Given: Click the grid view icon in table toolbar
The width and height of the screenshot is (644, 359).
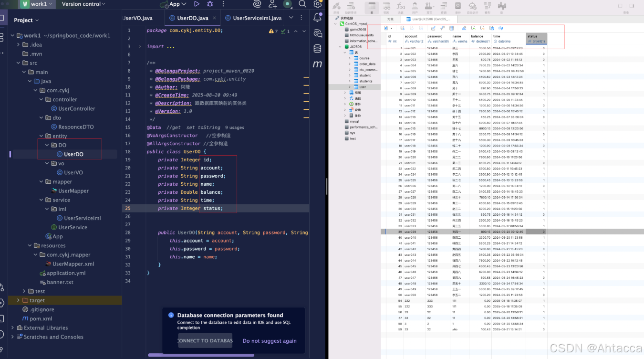Looking at the screenshot, I should (451, 28).
